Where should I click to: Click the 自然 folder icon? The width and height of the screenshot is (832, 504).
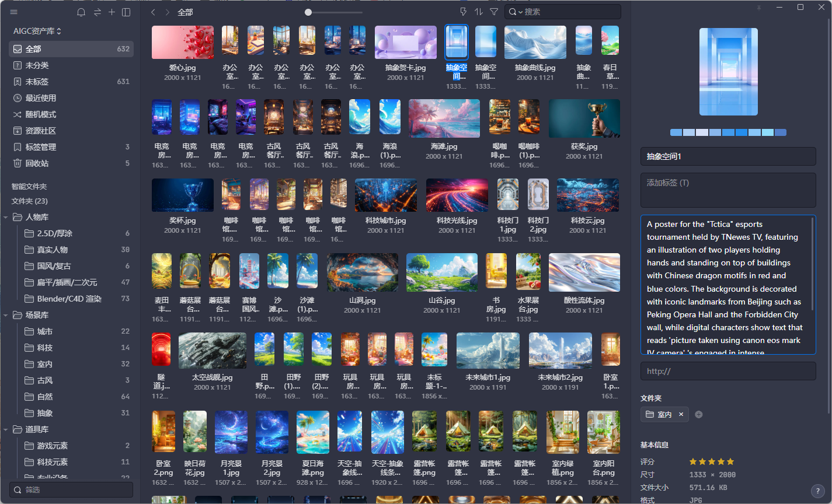[29, 397]
